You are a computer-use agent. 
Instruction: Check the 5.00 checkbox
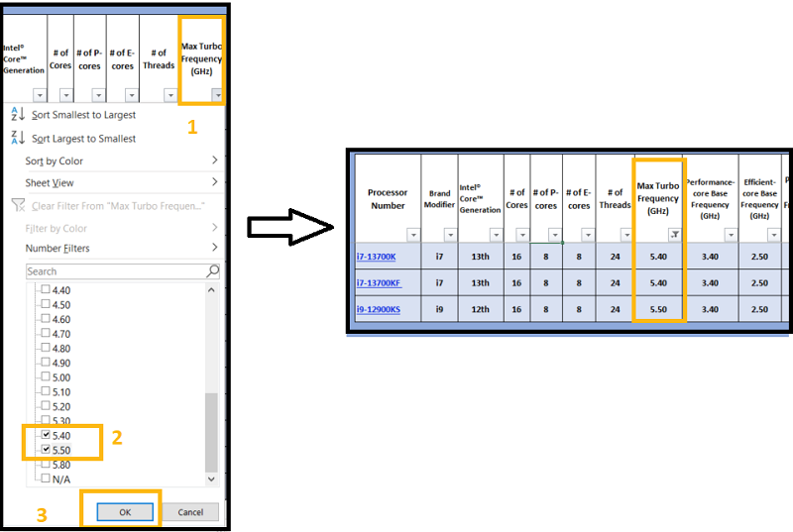[46, 376]
